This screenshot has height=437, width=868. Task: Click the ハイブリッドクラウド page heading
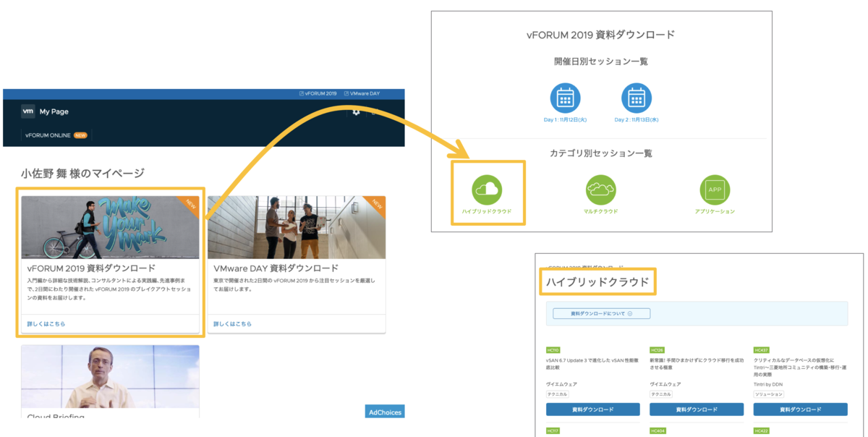click(x=597, y=282)
